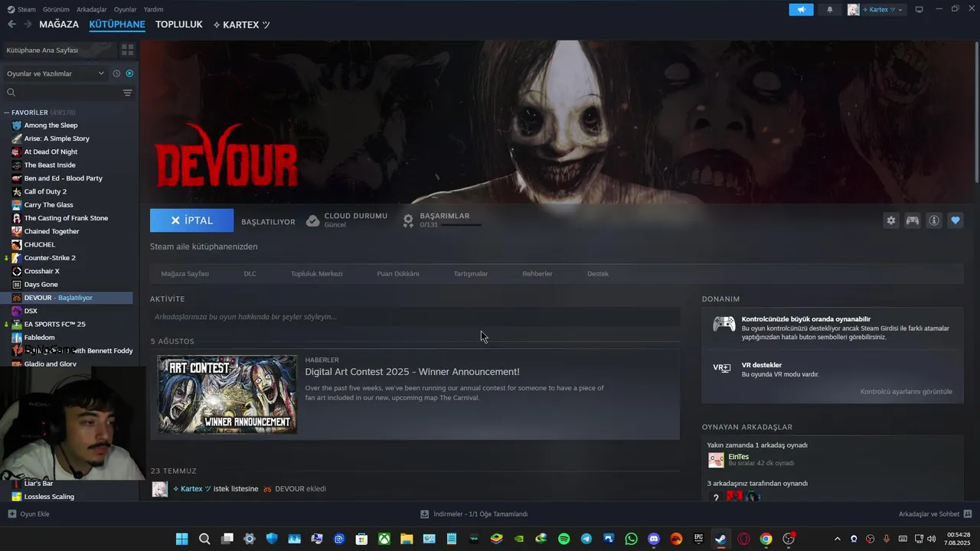Open Oyunlar ve Yazılımlar dropdown
980x551 pixels.
[55, 73]
